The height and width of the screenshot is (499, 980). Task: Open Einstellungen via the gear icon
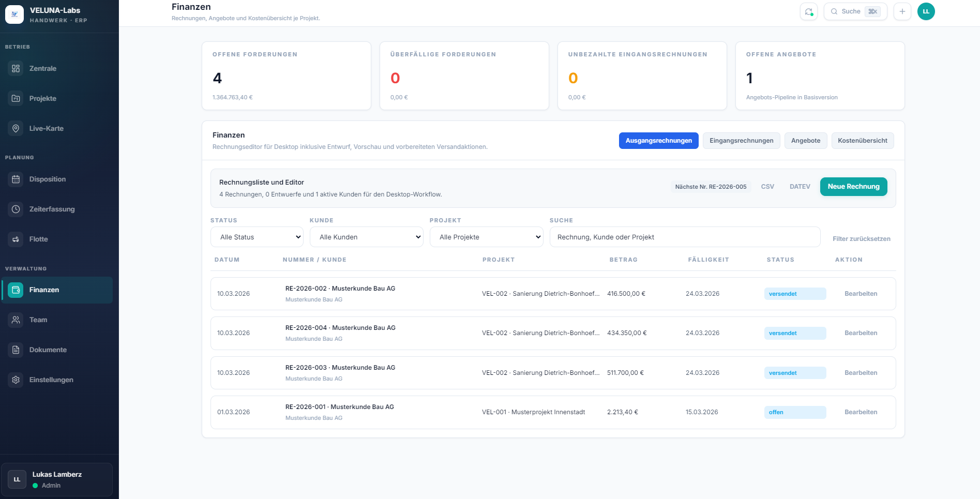click(16, 380)
